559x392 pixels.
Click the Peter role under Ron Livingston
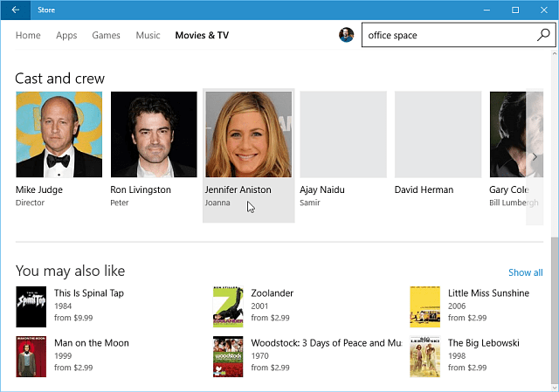(120, 203)
